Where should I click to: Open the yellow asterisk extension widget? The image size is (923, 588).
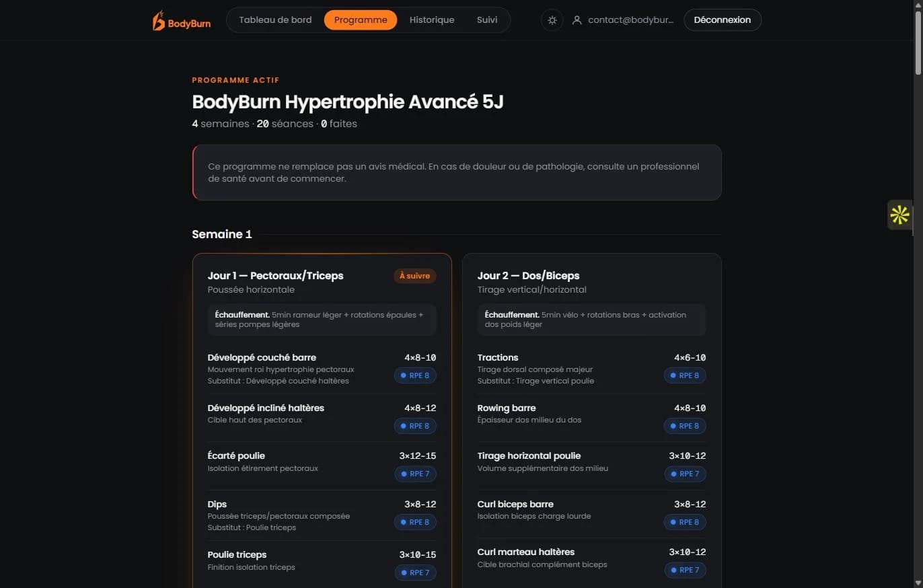[899, 215]
